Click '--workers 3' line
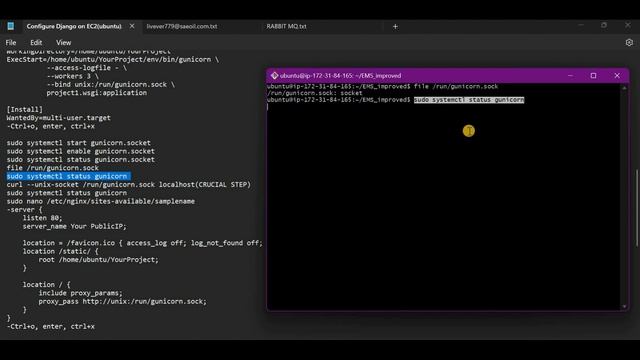The height and width of the screenshot is (360, 640). [x=72, y=76]
